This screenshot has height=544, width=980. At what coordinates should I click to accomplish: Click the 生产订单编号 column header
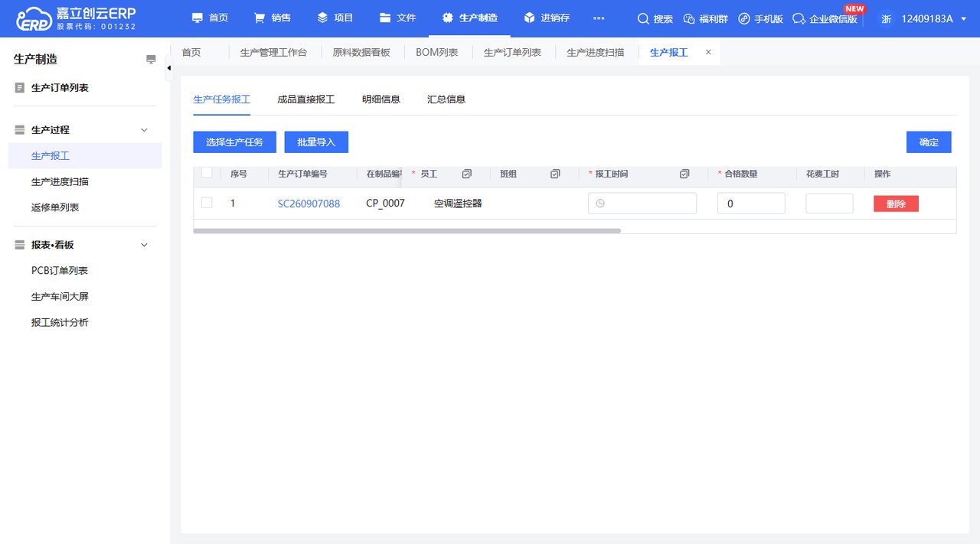pyautogui.click(x=302, y=174)
